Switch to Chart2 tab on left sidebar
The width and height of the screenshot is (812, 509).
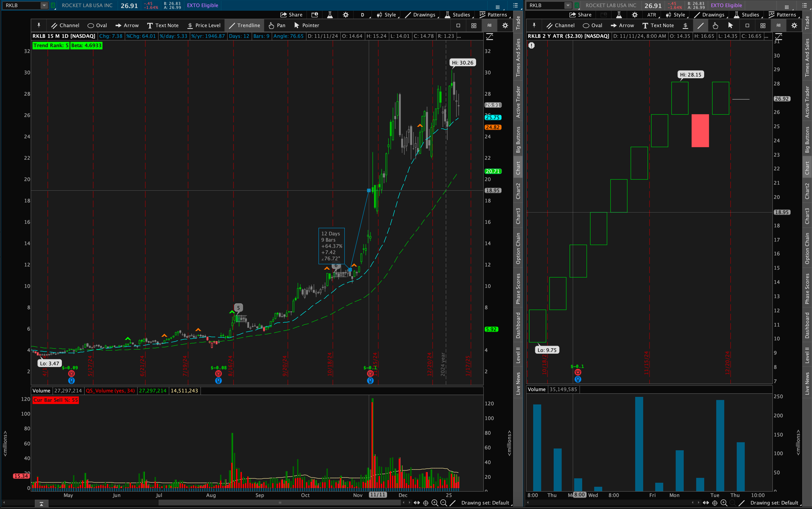518,191
